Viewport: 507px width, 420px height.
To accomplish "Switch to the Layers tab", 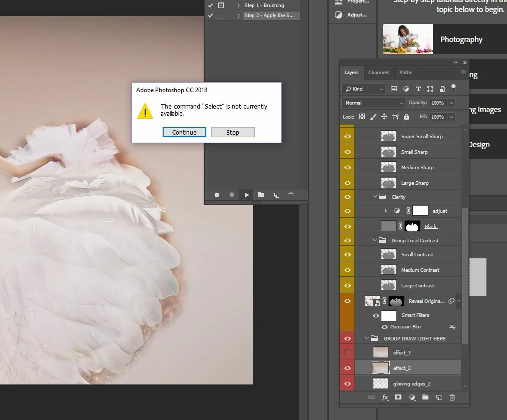I will click(351, 73).
